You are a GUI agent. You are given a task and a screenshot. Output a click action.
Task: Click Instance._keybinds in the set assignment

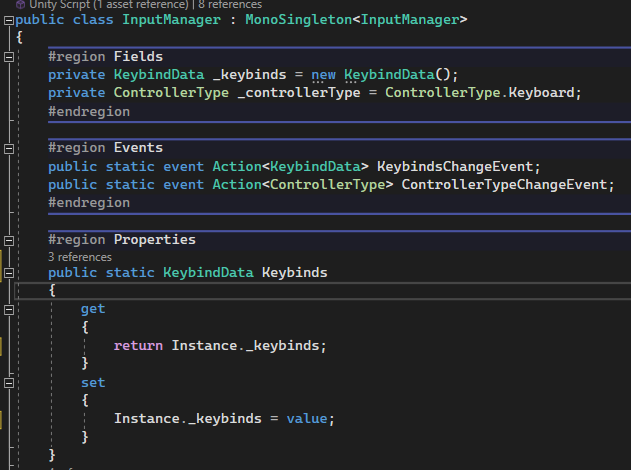188,418
